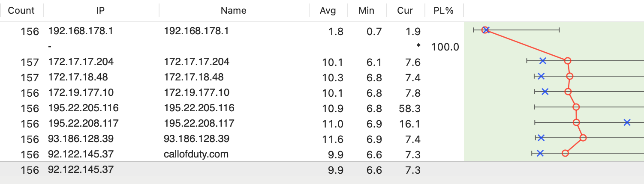Click the summary row for 92.122.145.37
The height and width of the screenshot is (184, 644).
322,169
